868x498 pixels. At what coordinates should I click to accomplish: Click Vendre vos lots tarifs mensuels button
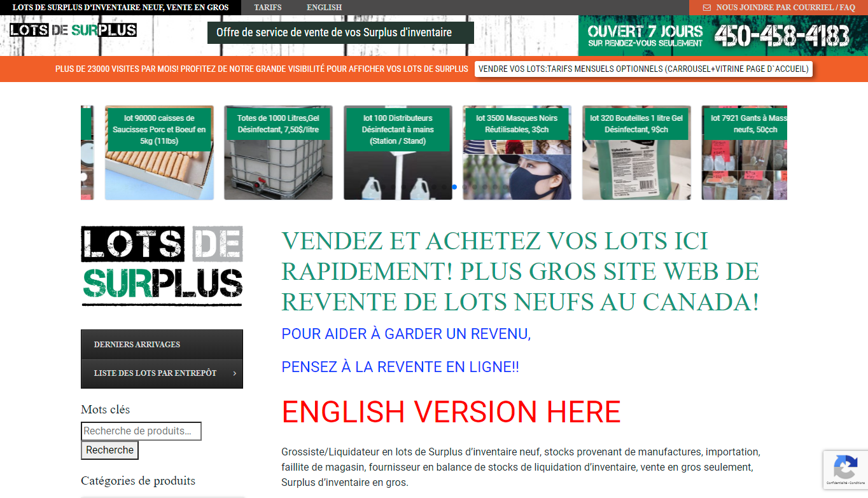[643, 69]
